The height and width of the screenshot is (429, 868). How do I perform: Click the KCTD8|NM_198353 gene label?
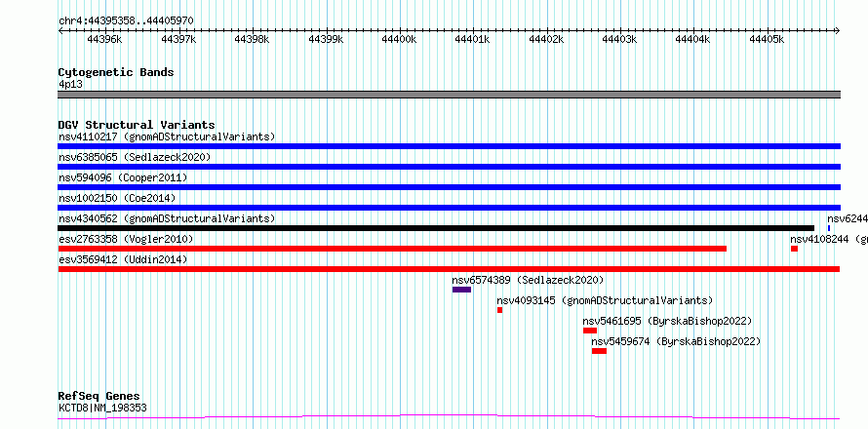[102, 409]
